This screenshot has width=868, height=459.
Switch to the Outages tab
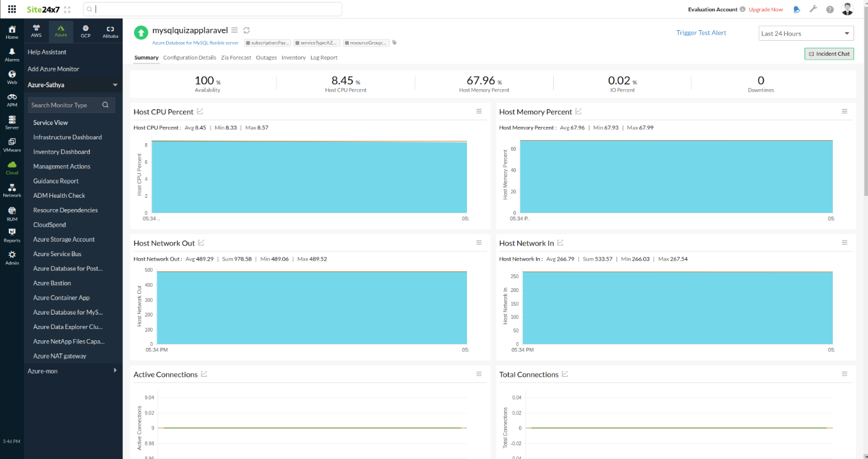point(266,58)
